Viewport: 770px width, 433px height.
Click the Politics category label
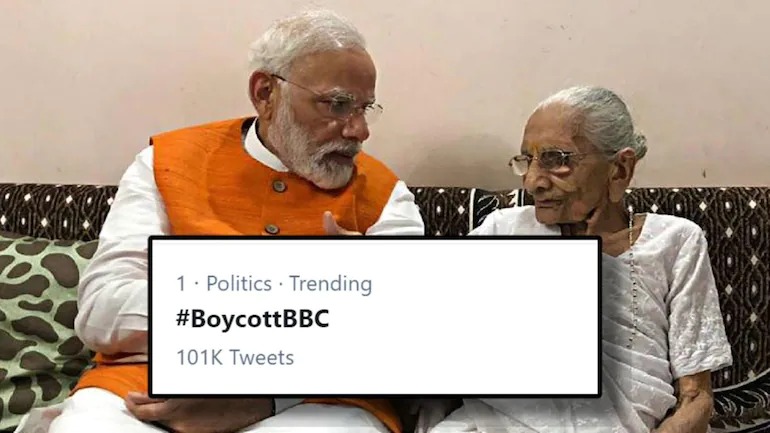click(238, 284)
